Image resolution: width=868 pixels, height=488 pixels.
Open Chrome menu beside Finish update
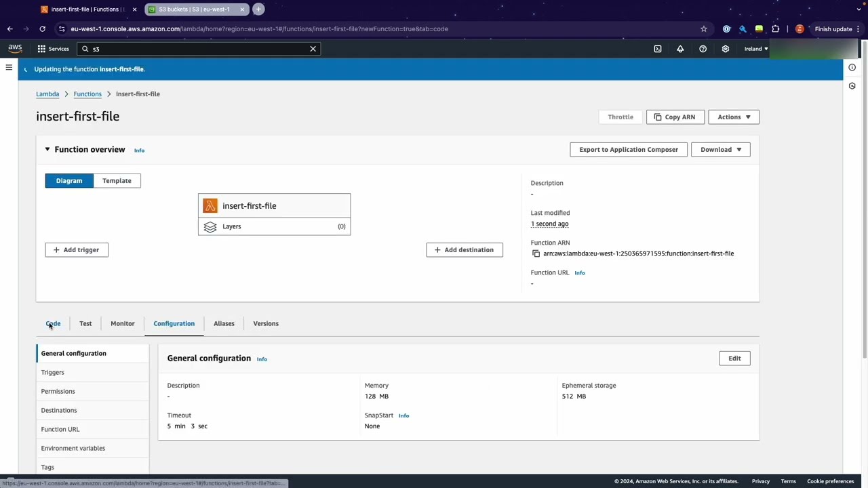pyautogui.click(x=859, y=29)
